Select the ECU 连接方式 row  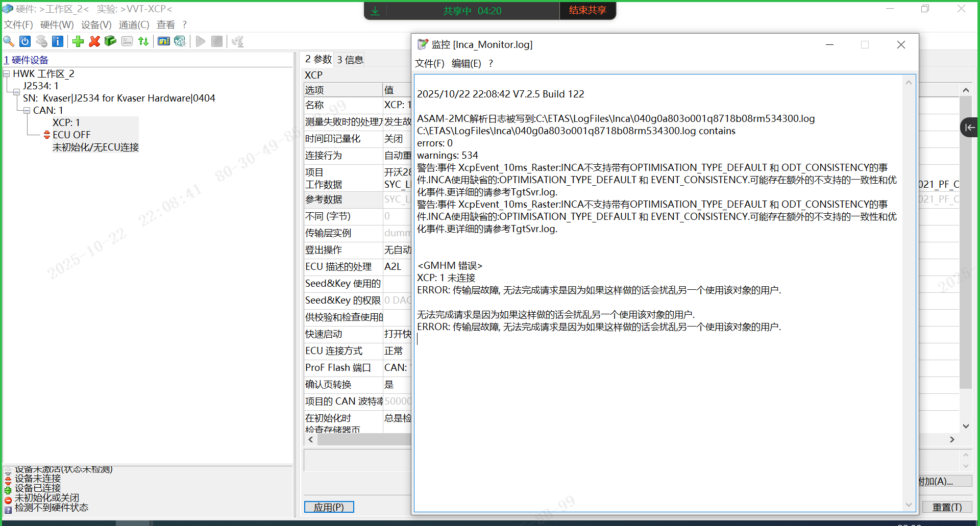click(357, 350)
